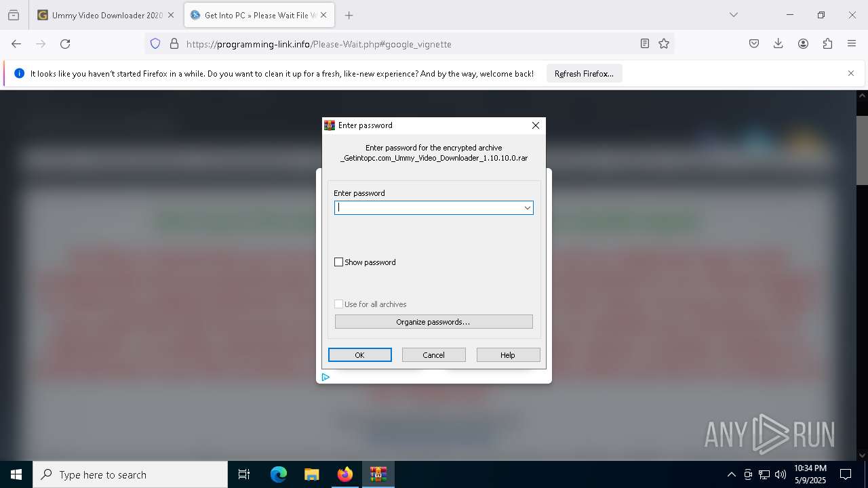Tick the Show password checkbox

(338, 262)
